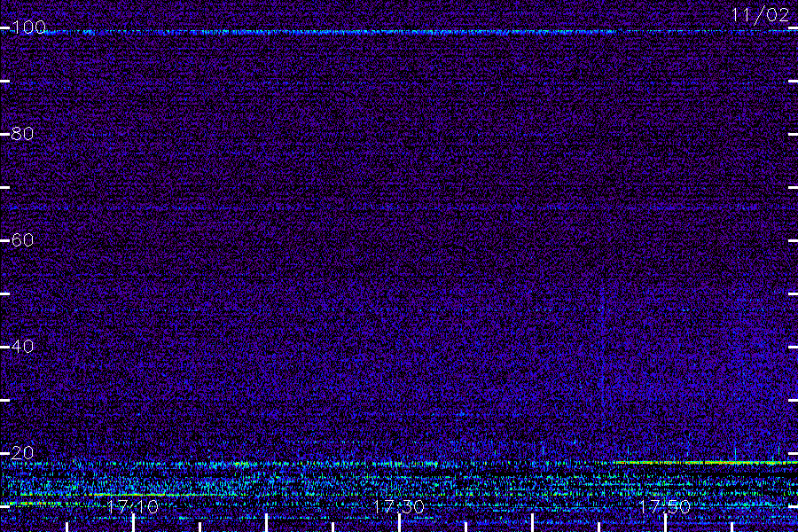
Task: Click the yellow signal line below 20
Action: click(x=705, y=462)
